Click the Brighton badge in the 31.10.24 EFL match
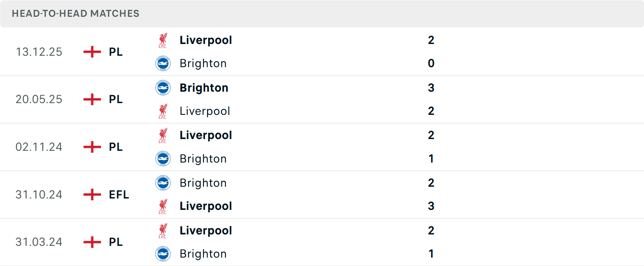This screenshot has height=266, width=644. click(163, 183)
